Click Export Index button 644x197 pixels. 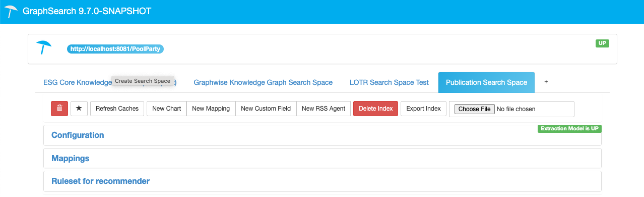(423, 108)
